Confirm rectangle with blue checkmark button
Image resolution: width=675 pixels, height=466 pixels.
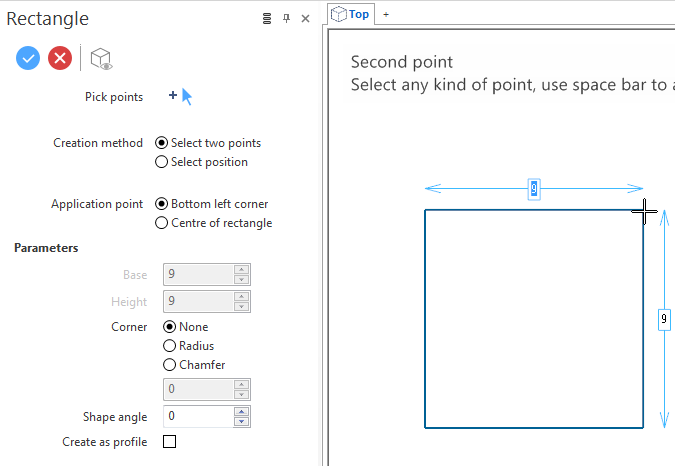click(28, 58)
